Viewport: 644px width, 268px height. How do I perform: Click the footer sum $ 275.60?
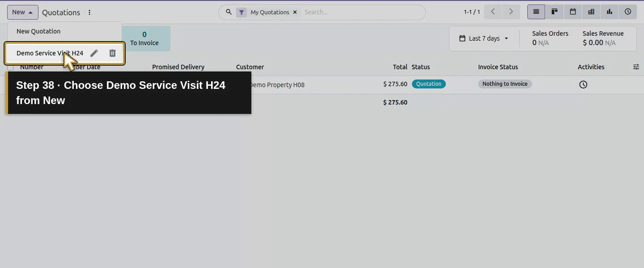395,102
